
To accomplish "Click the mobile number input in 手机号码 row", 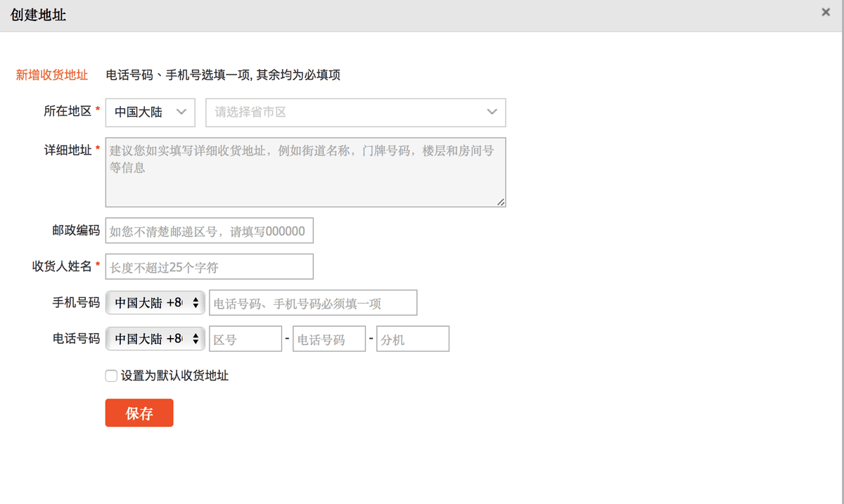I will pyautogui.click(x=313, y=303).
